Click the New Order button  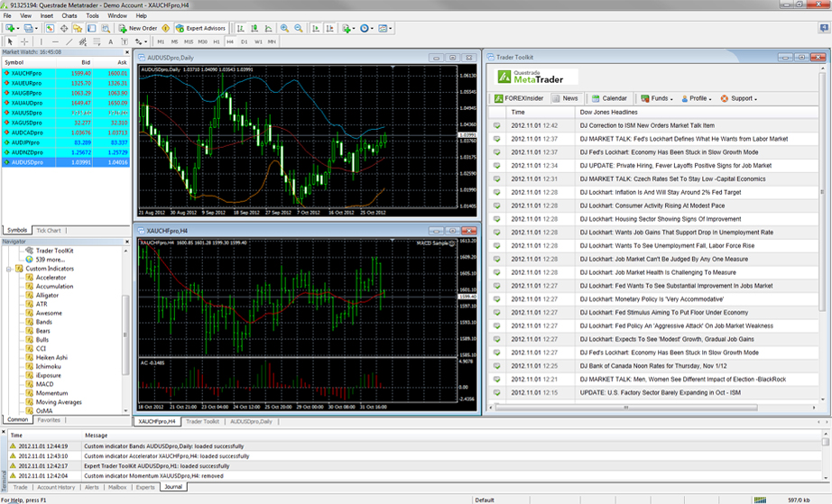point(137,28)
